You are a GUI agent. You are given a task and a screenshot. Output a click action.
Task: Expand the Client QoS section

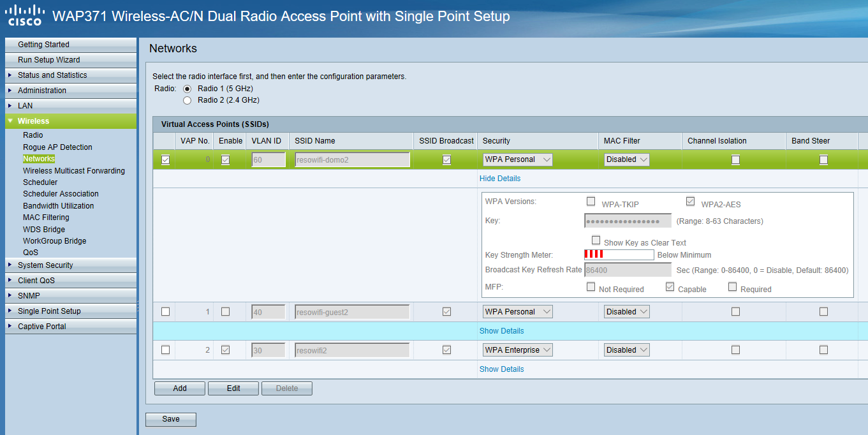[71, 281]
